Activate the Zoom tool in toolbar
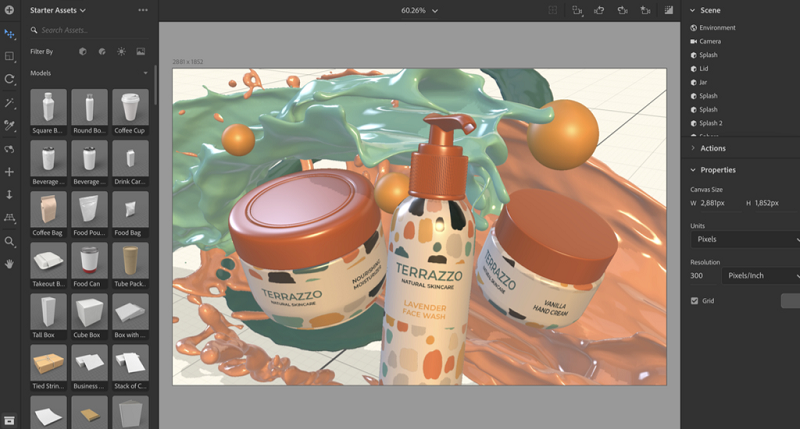Image resolution: width=800 pixels, height=429 pixels. click(10, 241)
